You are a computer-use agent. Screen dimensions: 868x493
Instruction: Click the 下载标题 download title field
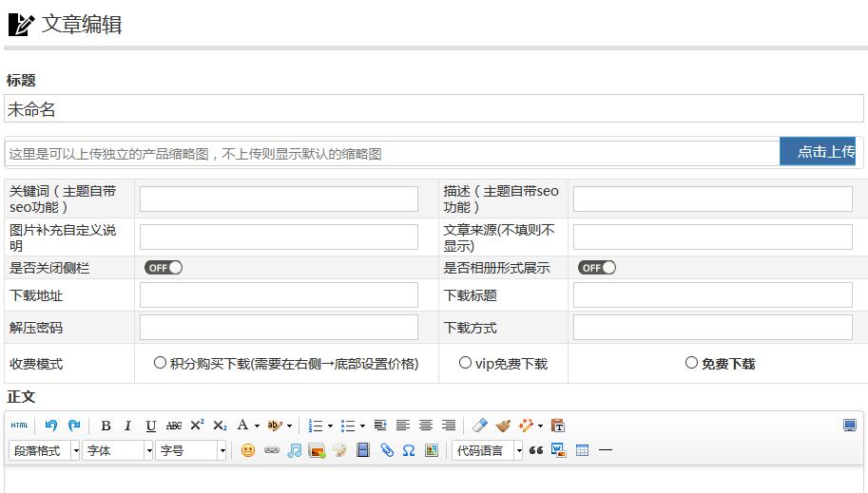coord(712,294)
